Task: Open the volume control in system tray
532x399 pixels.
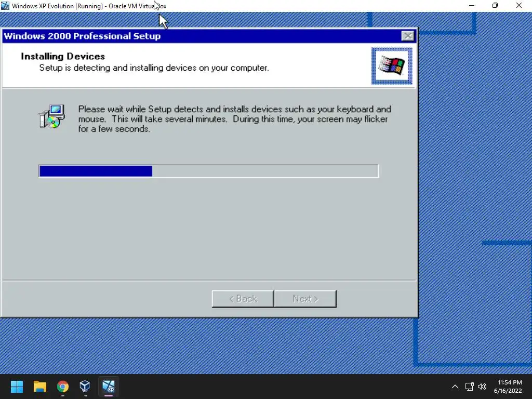Action: point(482,387)
